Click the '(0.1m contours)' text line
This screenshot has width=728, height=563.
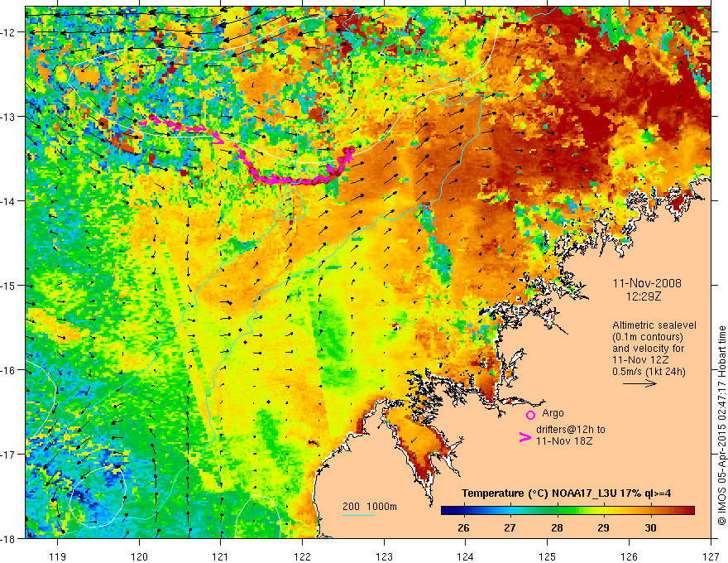[647, 337]
